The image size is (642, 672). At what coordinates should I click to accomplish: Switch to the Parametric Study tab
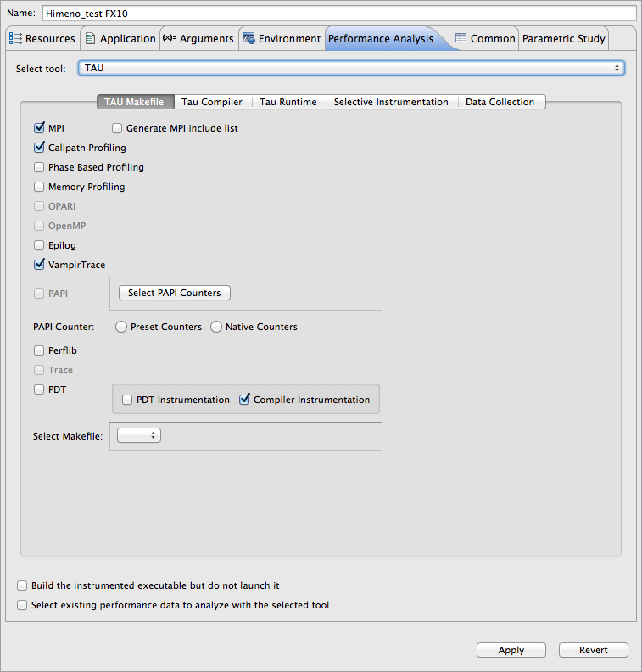563,39
